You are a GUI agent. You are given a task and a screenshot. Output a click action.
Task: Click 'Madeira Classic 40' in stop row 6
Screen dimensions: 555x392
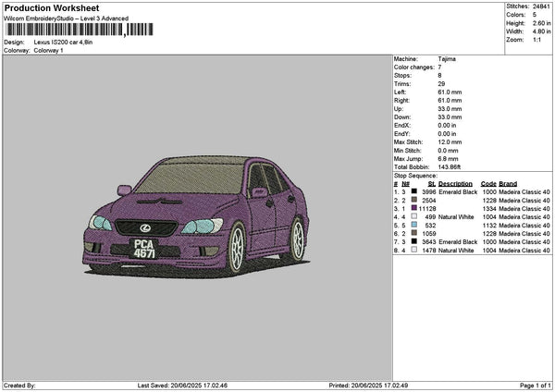tap(524, 234)
